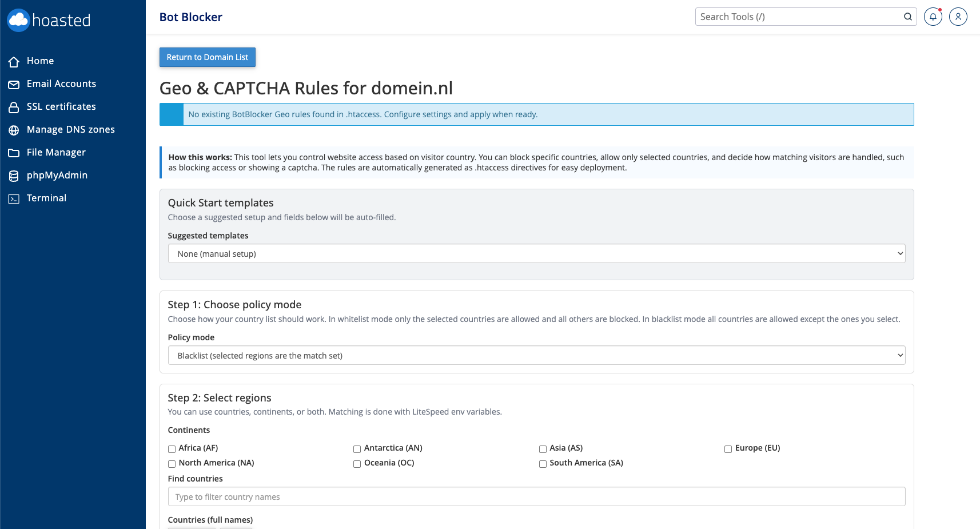980x529 pixels.
Task: Open Home via its house icon
Action: (x=14, y=62)
